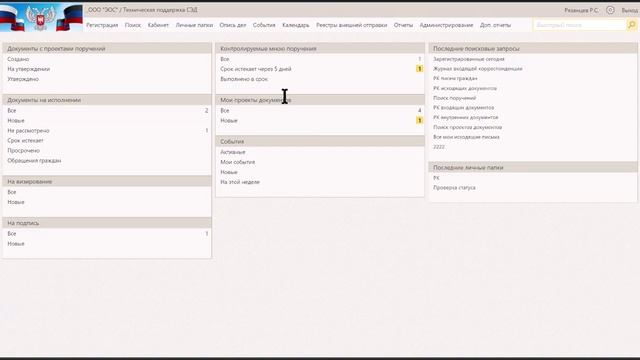
Task: Open recent query "РК исходящих документов"
Action: click(465, 88)
